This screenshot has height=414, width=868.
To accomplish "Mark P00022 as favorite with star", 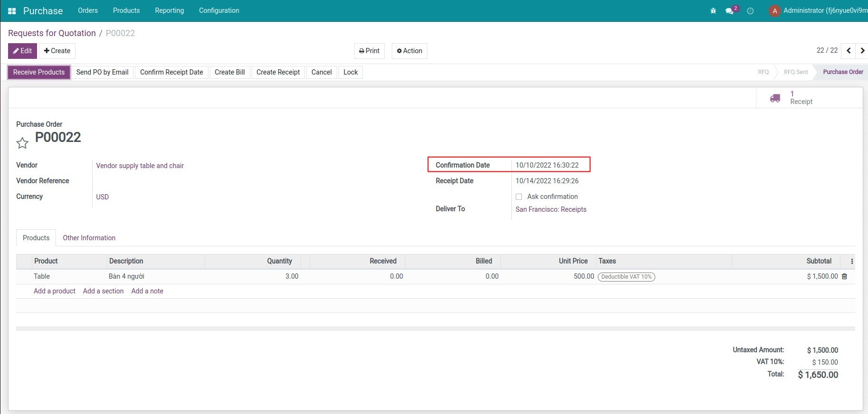I will click(x=22, y=143).
